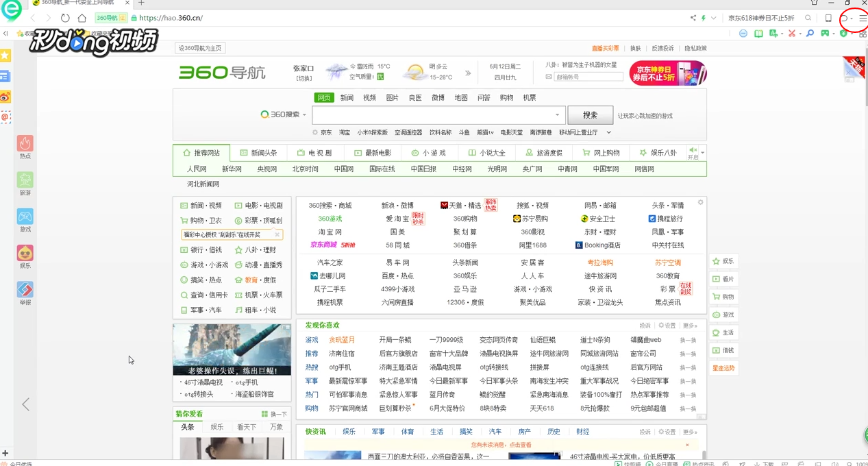Open the 京东商城 link

coord(324,245)
